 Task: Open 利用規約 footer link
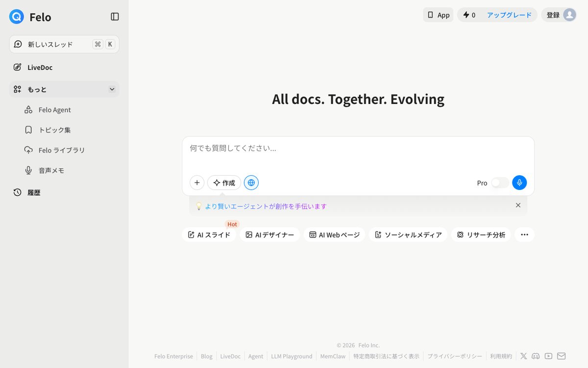pos(501,356)
